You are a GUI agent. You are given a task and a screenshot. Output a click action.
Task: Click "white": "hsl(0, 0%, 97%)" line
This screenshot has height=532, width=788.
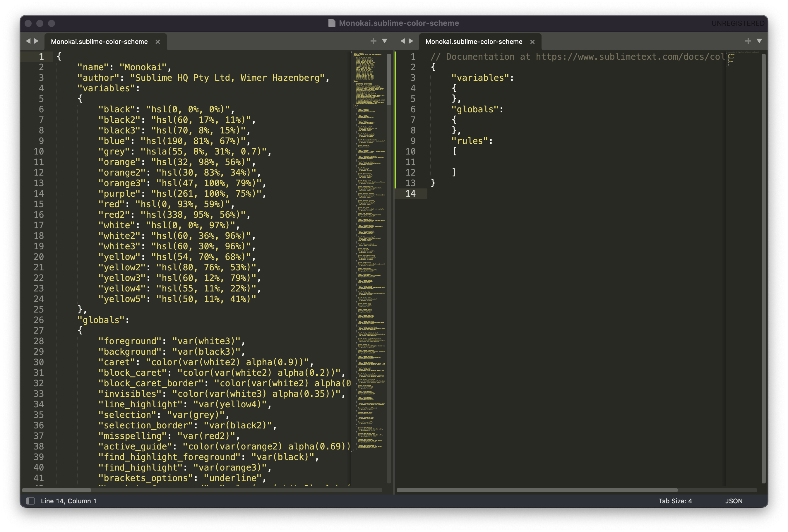[169, 225]
